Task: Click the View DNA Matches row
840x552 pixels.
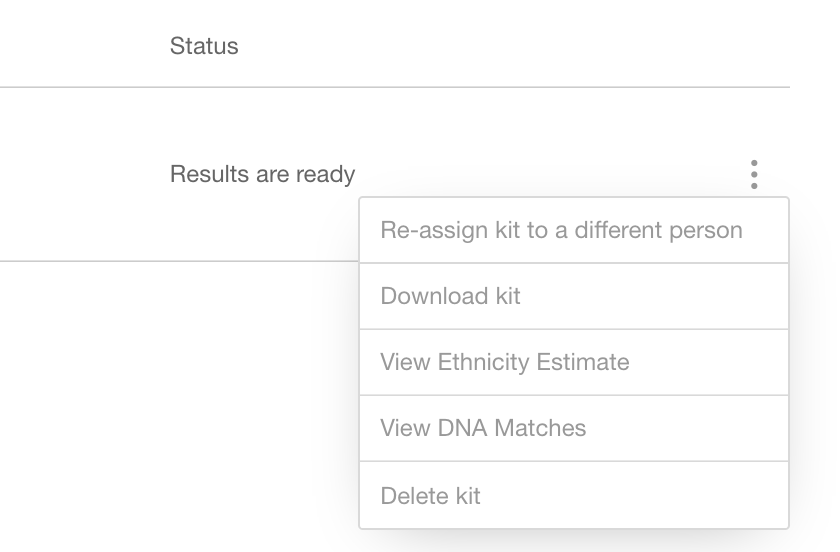Action: 574,428
